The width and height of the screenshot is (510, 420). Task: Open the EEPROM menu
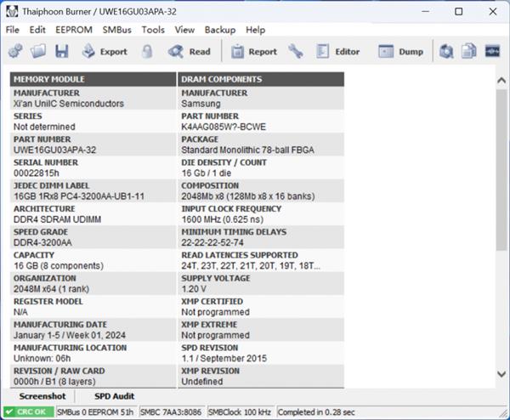coord(74,30)
